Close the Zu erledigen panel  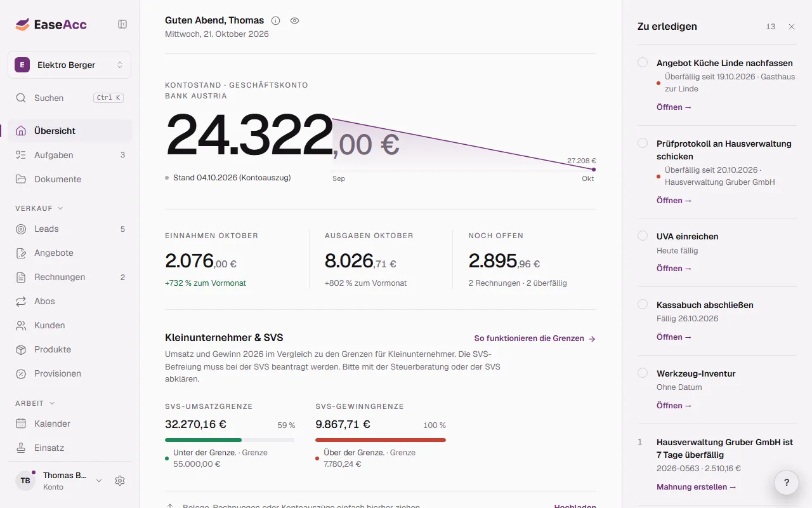click(792, 27)
